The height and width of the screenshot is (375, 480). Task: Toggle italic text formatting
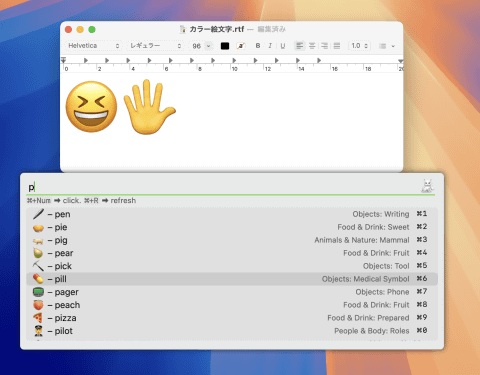[270, 46]
